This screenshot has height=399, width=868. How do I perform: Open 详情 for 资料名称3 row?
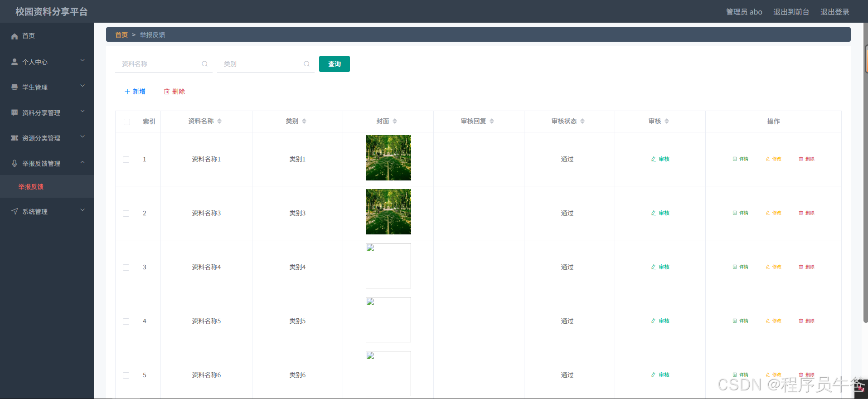(741, 213)
